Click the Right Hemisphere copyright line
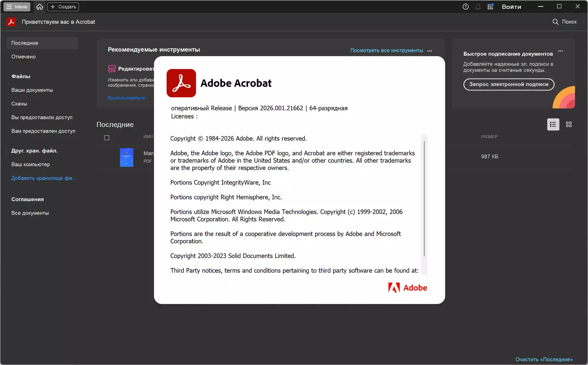This screenshot has width=588, height=365. click(226, 197)
